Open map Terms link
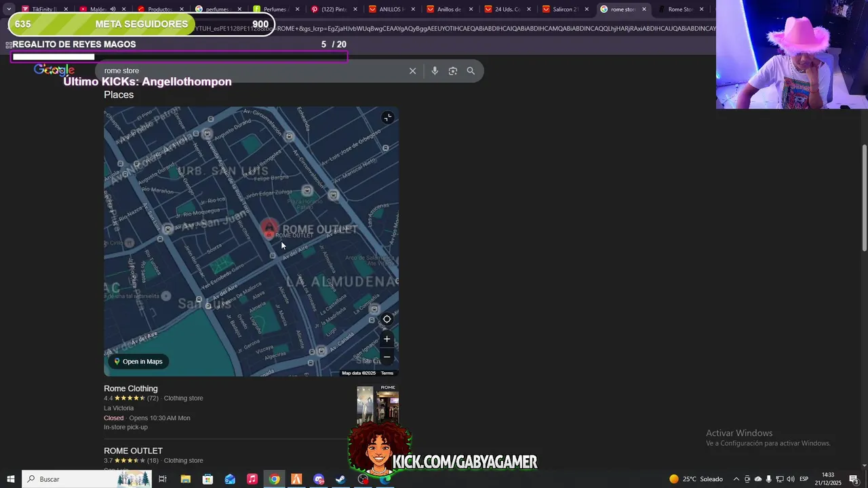This screenshot has height=488, width=868. (387, 373)
